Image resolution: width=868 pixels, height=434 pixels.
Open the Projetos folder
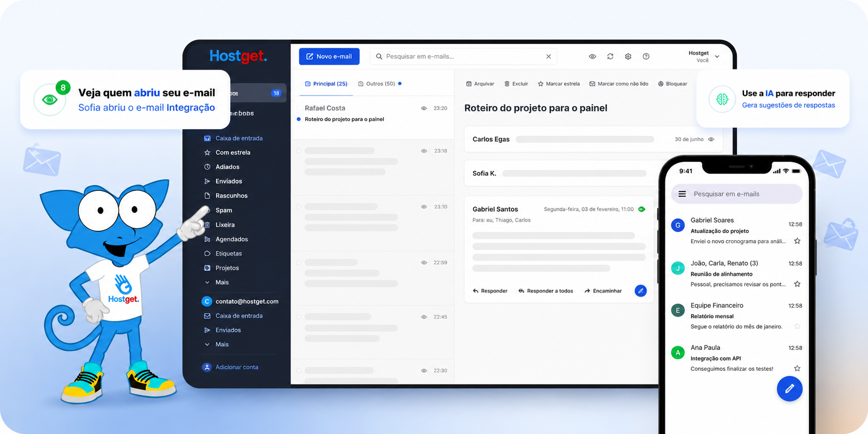click(222, 268)
